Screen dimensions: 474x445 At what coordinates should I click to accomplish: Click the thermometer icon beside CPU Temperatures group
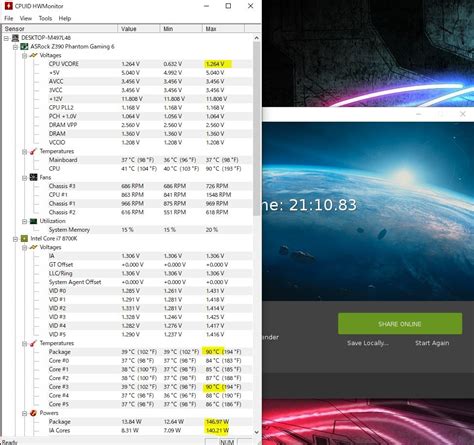click(33, 343)
